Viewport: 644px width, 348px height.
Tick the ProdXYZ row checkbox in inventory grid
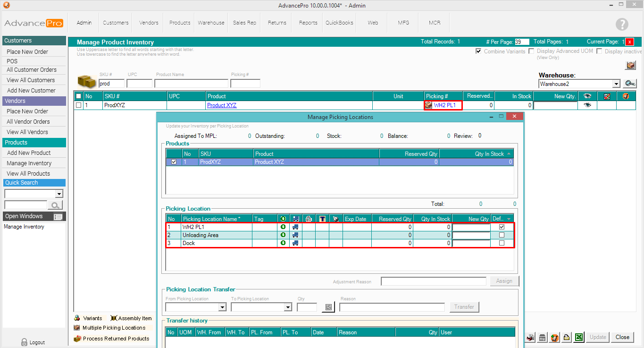tap(79, 105)
